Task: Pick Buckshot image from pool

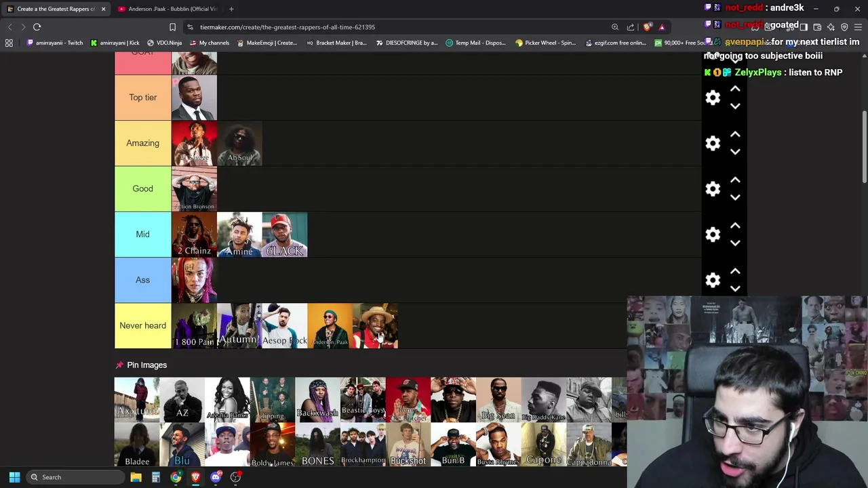Action: 408,445
